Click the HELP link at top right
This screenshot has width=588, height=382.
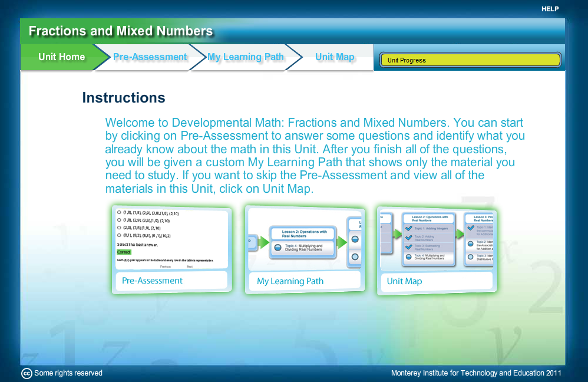pyautogui.click(x=550, y=9)
